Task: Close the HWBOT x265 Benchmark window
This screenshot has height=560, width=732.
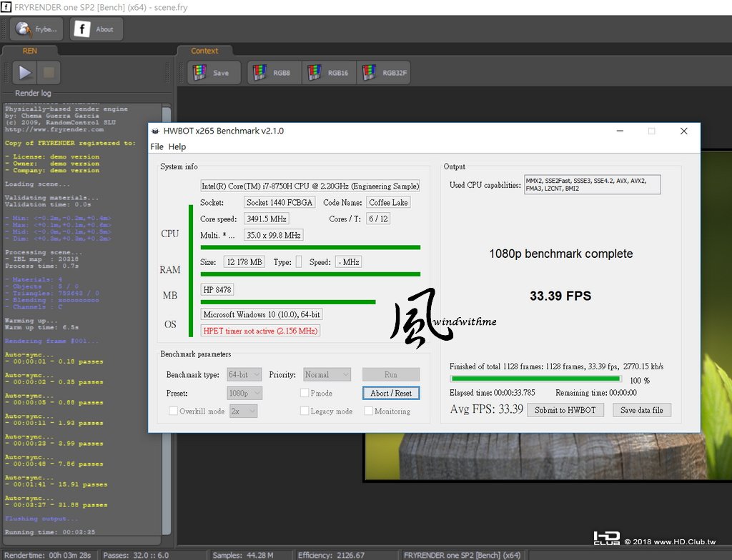Action: pos(684,131)
